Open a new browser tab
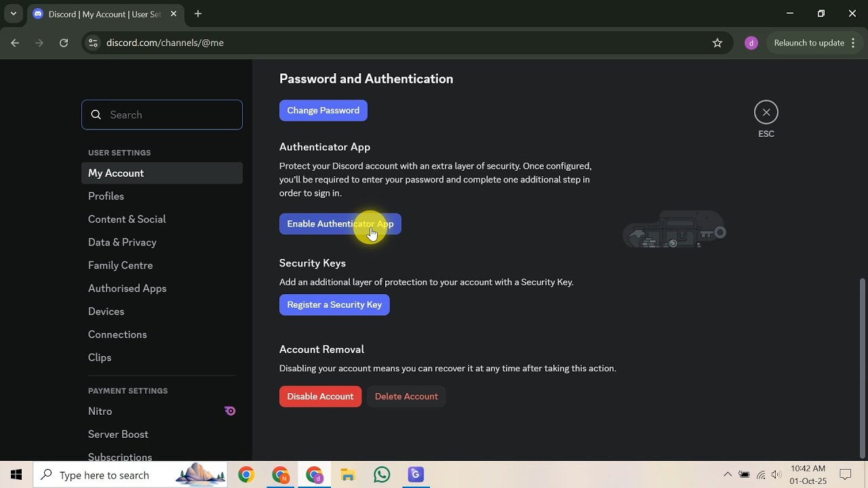868x488 pixels. [x=198, y=14]
